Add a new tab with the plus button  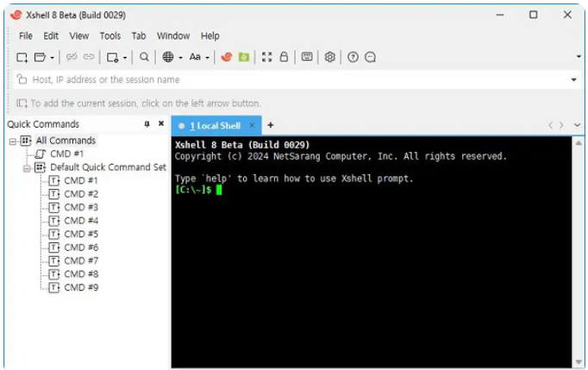click(271, 125)
